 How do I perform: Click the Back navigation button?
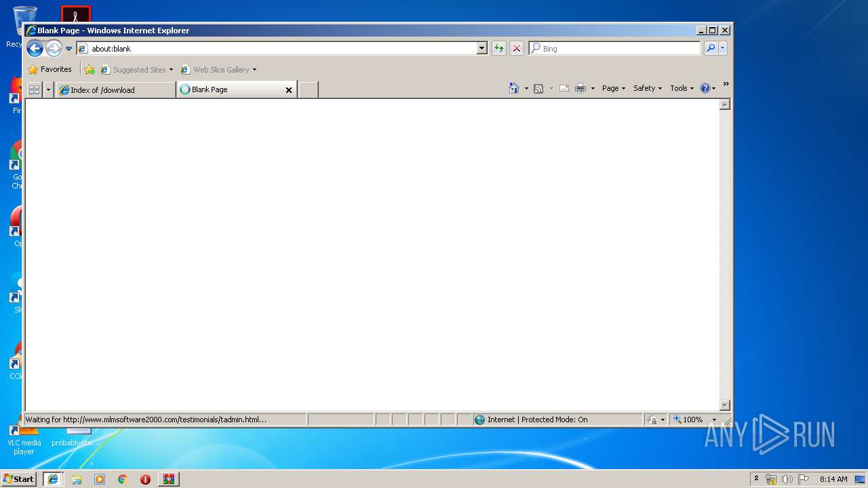pos(35,48)
